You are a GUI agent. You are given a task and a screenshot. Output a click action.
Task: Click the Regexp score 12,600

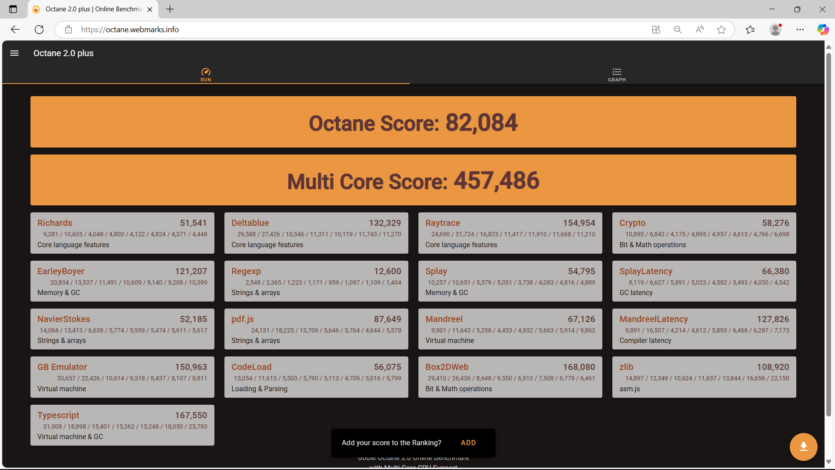tap(388, 271)
